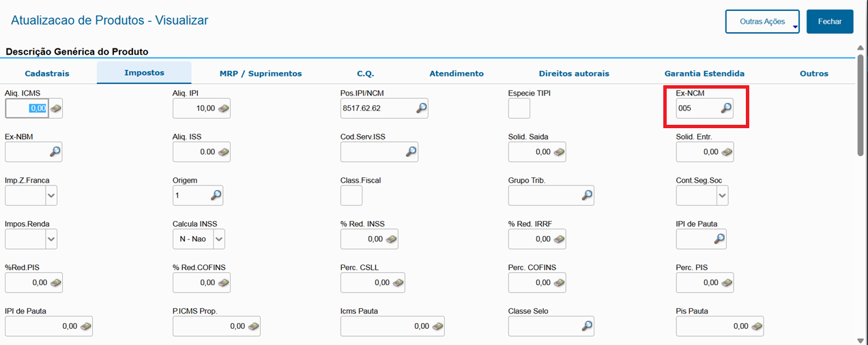The image size is (868, 345).
Task: Open lookup magnifier for Pos.IPI/NCM
Action: 422,108
